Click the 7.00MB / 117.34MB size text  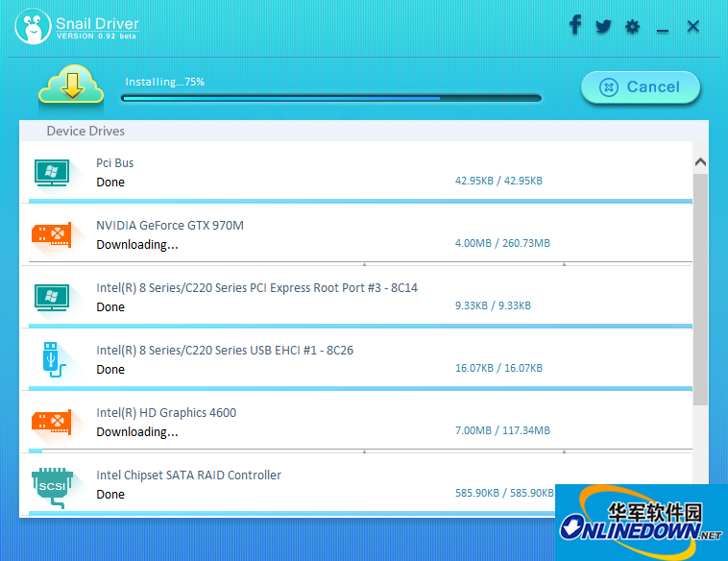502,430
